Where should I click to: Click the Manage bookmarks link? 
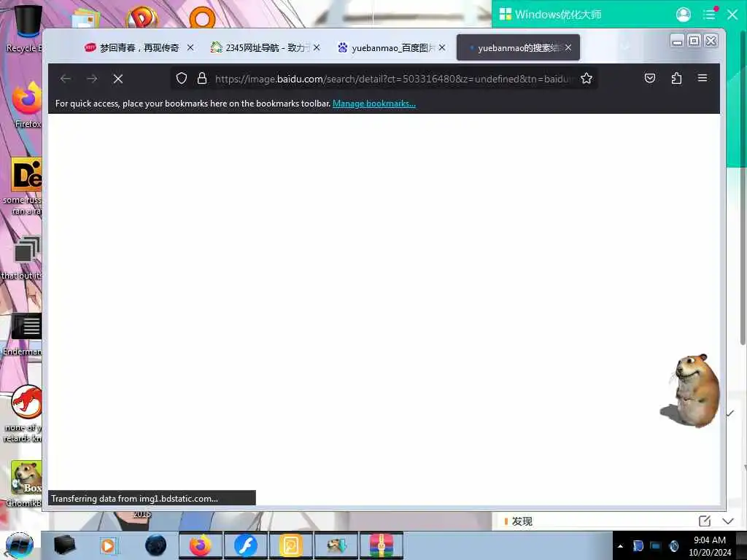[x=374, y=104]
